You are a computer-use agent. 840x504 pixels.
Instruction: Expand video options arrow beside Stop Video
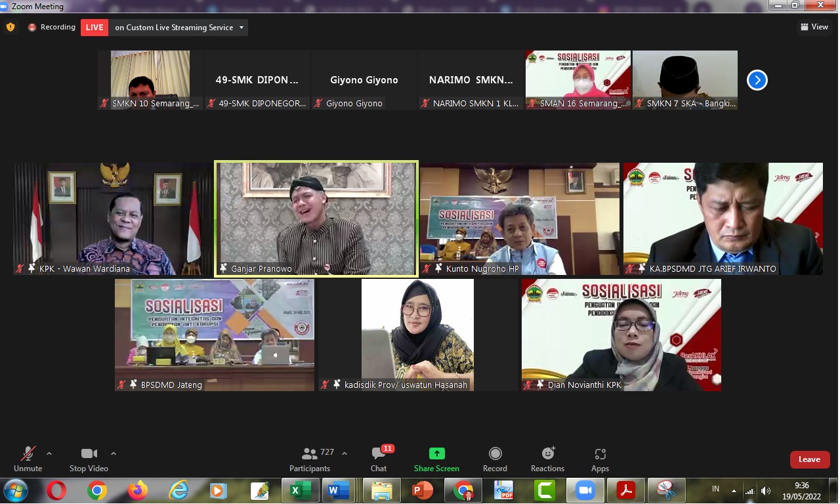point(114,453)
